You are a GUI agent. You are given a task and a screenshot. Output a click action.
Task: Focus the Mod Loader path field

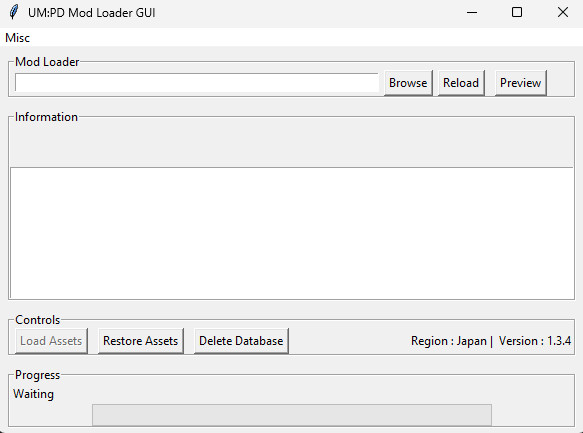coord(197,83)
